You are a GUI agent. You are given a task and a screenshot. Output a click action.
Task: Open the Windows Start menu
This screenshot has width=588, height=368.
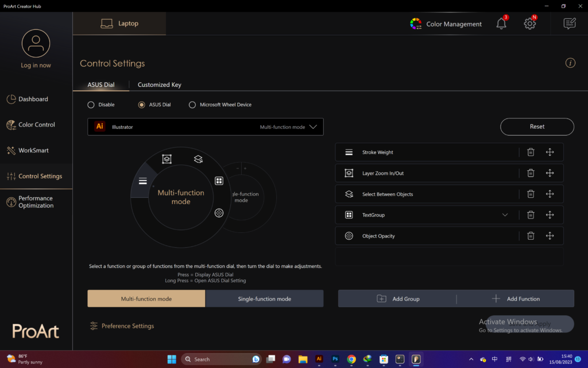(x=172, y=359)
